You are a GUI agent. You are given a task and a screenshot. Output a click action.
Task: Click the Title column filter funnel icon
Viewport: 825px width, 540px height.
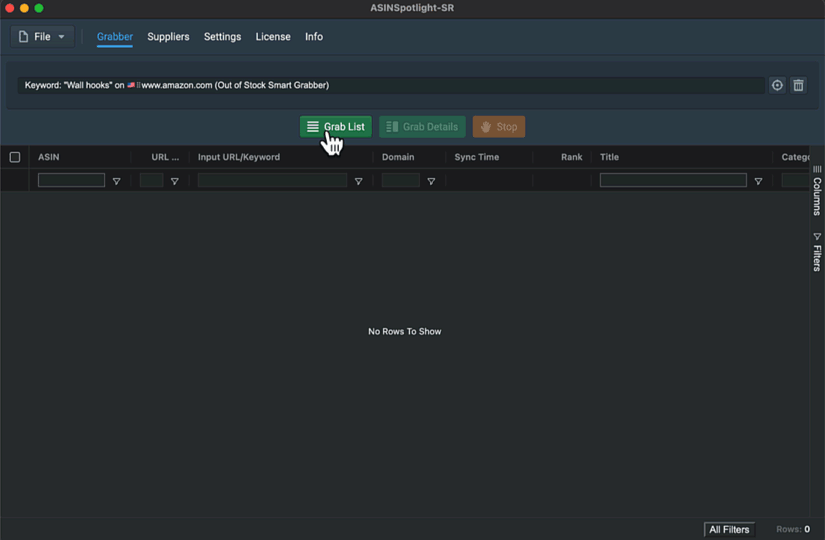click(x=758, y=181)
